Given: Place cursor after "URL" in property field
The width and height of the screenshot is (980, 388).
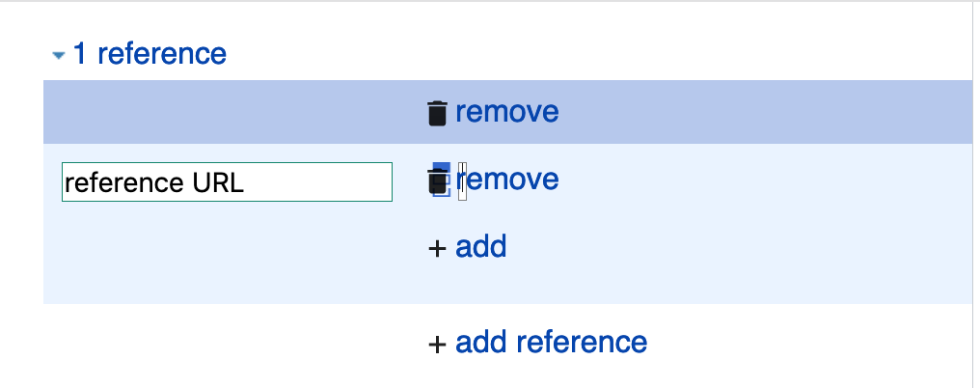Looking at the screenshot, I should click(x=245, y=182).
